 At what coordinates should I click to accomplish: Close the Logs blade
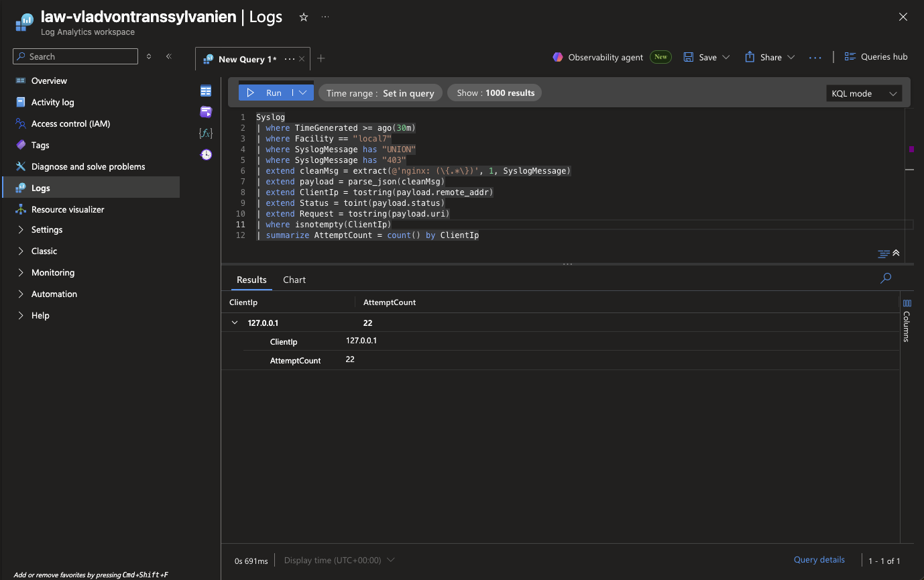pyautogui.click(x=902, y=17)
